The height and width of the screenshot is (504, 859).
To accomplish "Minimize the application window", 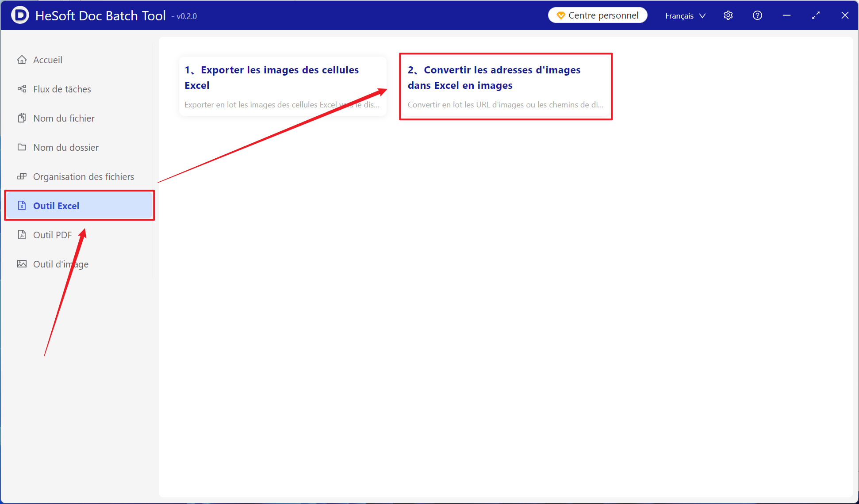I will pos(786,15).
